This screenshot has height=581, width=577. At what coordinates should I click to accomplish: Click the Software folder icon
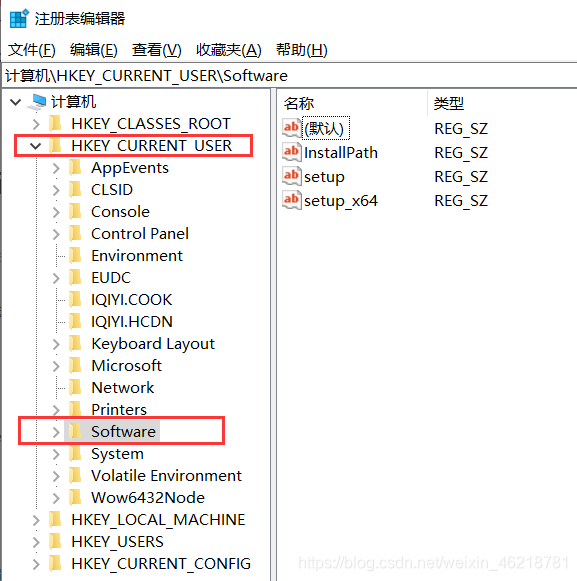[x=75, y=431]
